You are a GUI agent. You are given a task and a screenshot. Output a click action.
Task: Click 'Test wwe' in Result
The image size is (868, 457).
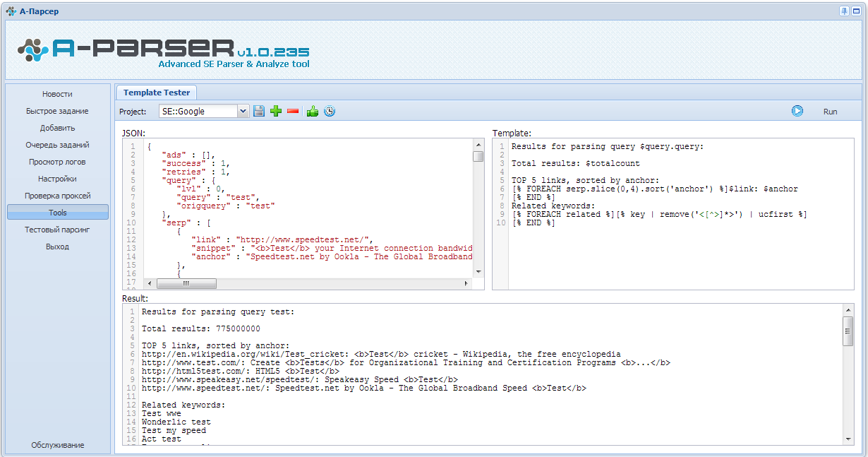click(x=161, y=414)
